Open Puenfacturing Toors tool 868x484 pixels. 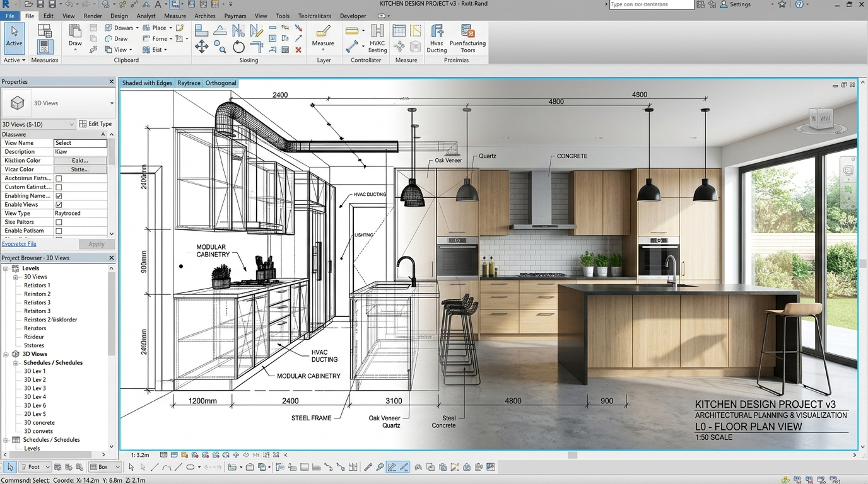coord(467,38)
